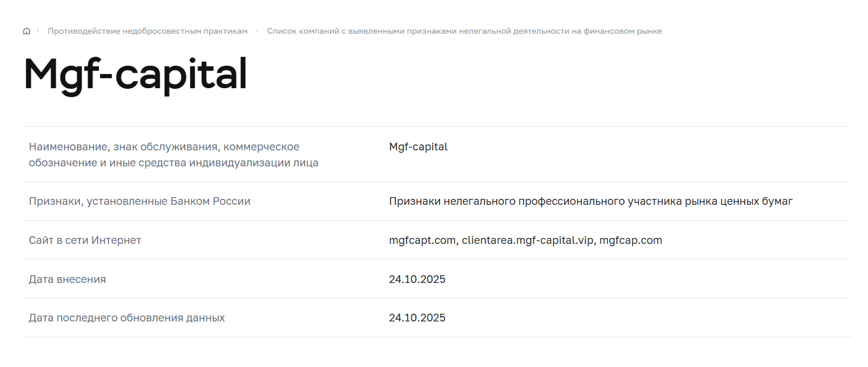Click separator arrow before 'Список компаний' breadcrumb
The image size is (868, 367).
point(257,30)
